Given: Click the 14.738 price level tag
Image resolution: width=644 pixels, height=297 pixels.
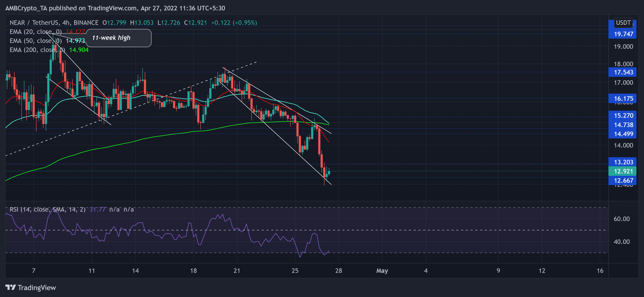Looking at the screenshot, I should point(622,125).
